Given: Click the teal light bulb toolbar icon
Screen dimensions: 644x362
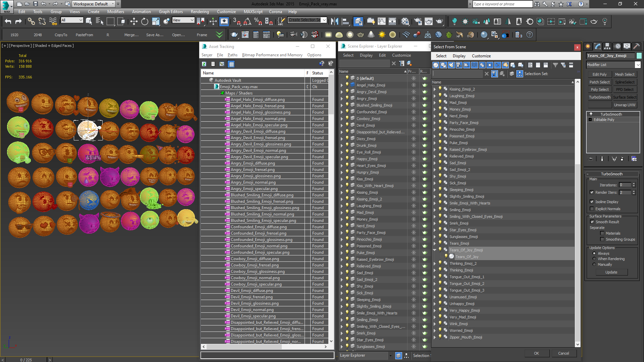Looking at the screenshot, I should [x=454, y=21].
